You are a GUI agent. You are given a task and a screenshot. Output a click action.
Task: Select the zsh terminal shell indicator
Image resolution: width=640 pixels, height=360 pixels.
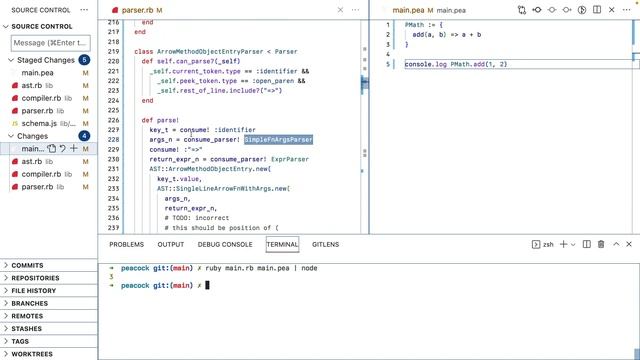[x=543, y=244]
